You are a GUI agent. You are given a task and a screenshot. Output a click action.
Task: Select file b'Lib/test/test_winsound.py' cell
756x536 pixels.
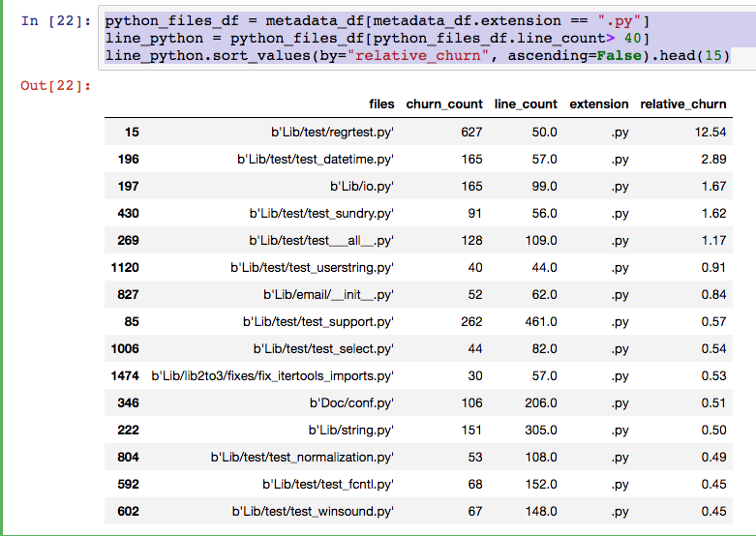313,511
